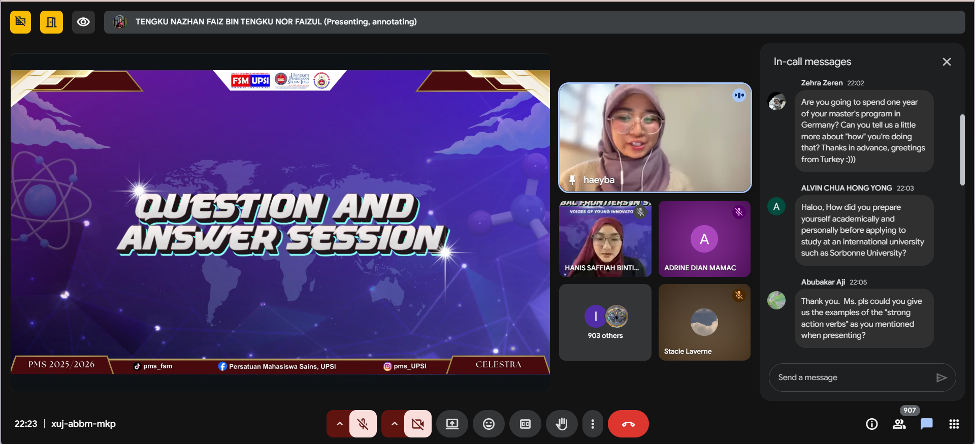Unmute the microphone
The height and width of the screenshot is (445, 977).
(364, 424)
